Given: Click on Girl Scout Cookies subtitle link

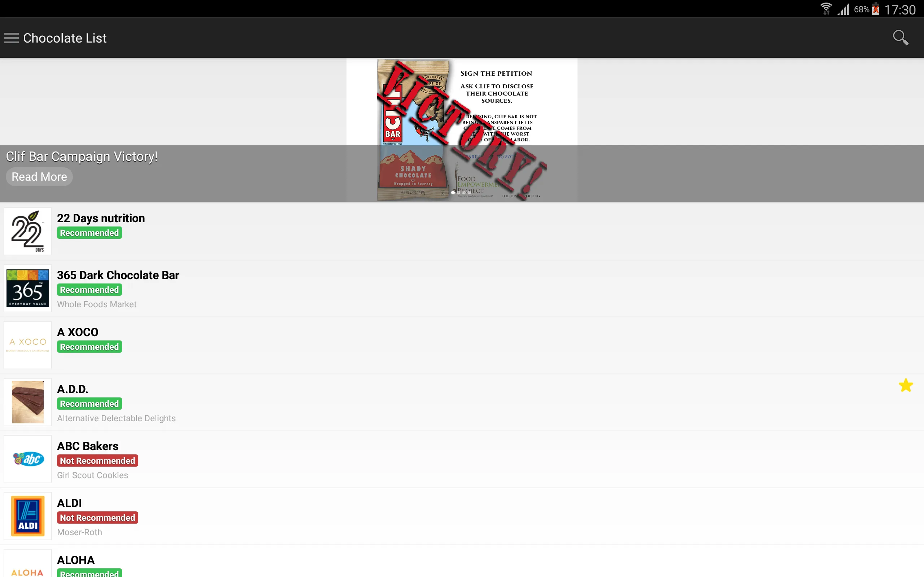Looking at the screenshot, I should pyautogui.click(x=92, y=475).
